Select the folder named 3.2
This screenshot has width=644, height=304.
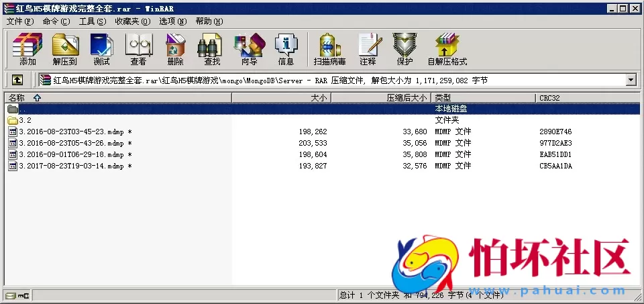click(25, 120)
